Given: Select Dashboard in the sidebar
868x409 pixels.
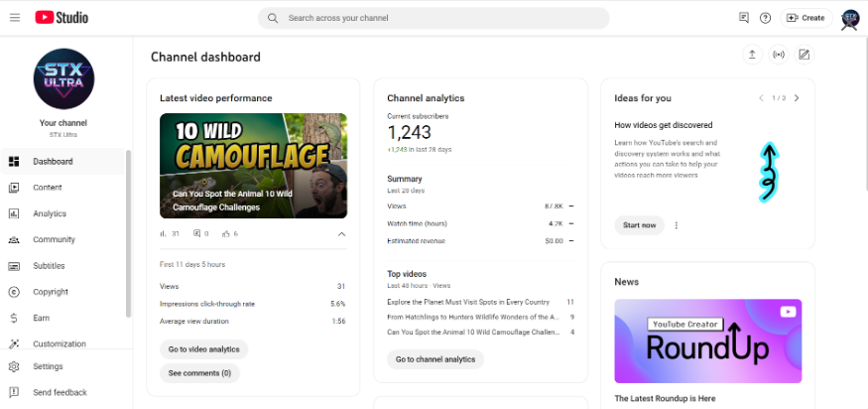Looking at the screenshot, I should 62,161.
